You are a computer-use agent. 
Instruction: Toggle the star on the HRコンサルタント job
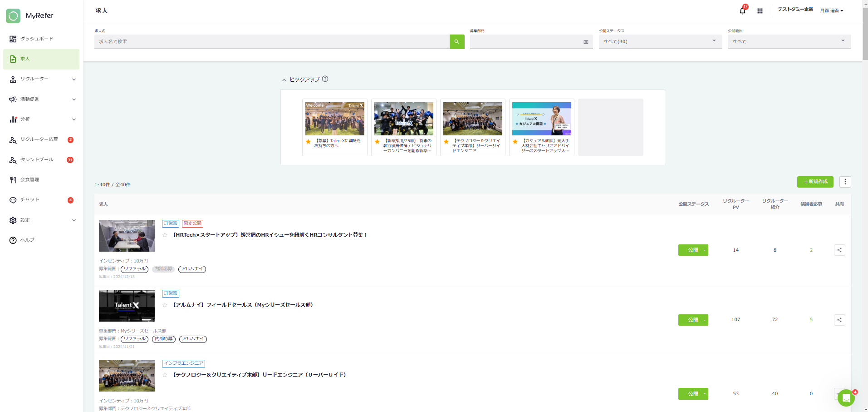(x=165, y=235)
